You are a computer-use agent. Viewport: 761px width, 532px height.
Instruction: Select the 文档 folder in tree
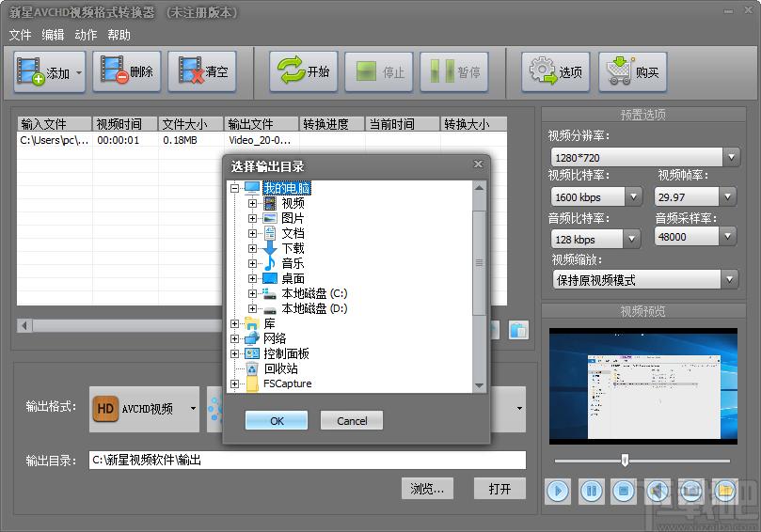coord(293,233)
